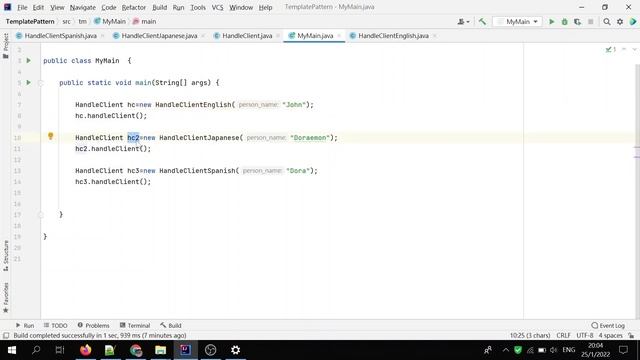Open the Tools menu
Image resolution: width=640 pixels, height=360 pixels.
pos(198,7)
